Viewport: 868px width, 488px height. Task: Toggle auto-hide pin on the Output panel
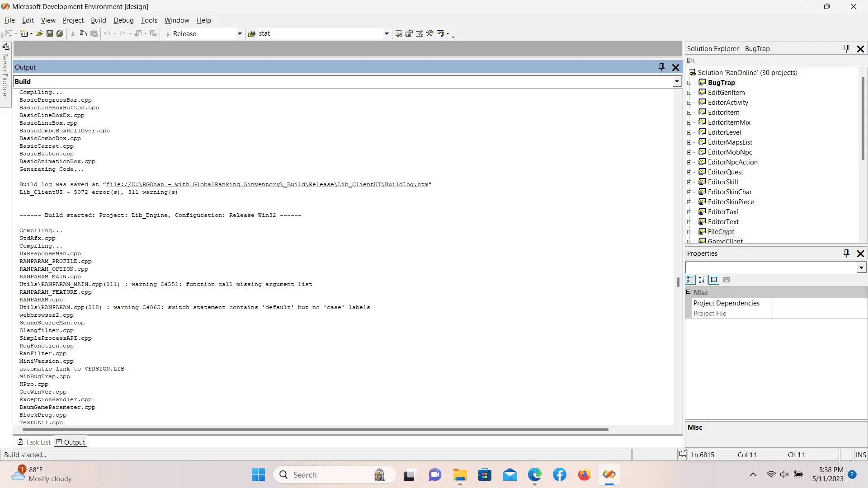click(661, 67)
